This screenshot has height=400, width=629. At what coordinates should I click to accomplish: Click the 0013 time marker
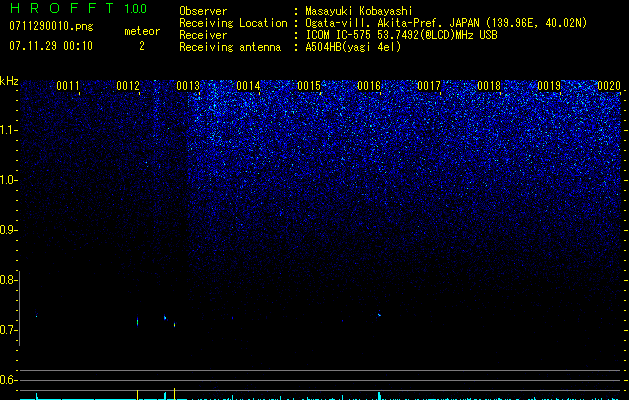(188, 86)
